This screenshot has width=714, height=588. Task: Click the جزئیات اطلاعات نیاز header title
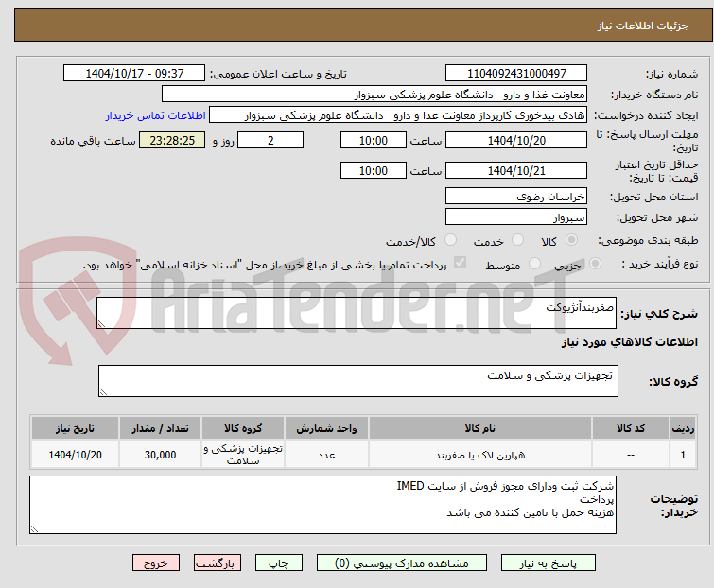click(x=643, y=26)
